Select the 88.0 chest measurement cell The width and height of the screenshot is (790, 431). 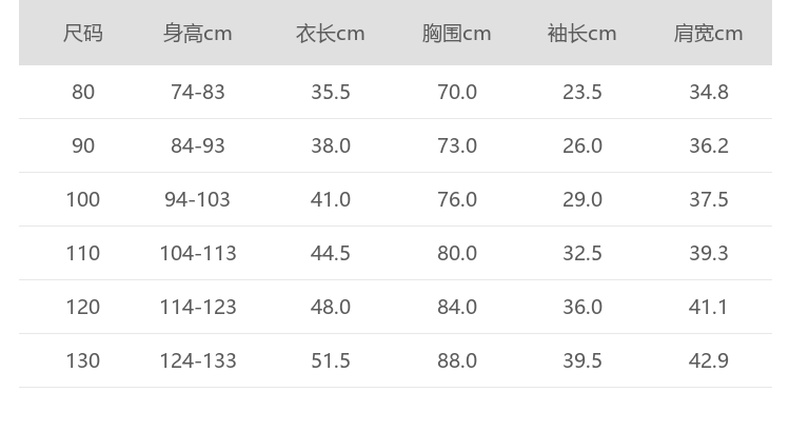pyautogui.click(x=457, y=361)
